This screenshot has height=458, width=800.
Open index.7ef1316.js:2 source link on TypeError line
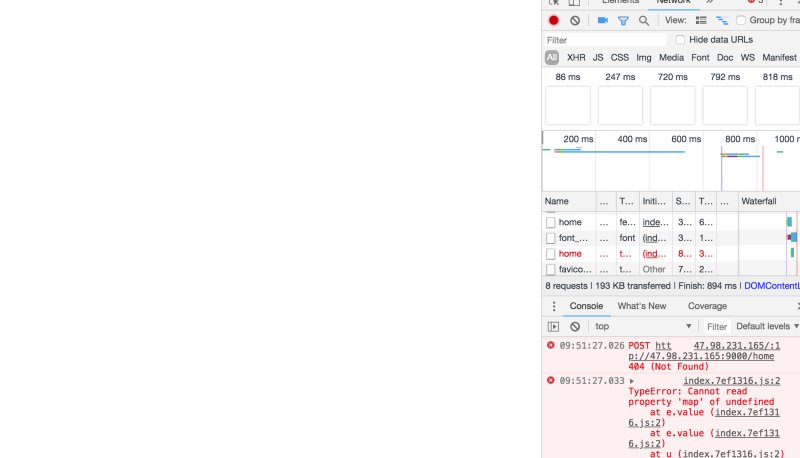point(732,381)
